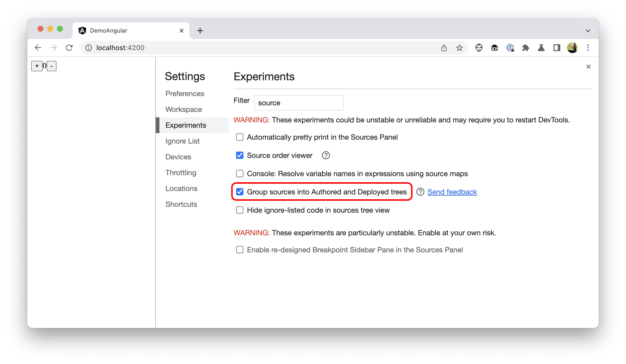Click the page share/export icon
626x364 pixels.
(444, 48)
